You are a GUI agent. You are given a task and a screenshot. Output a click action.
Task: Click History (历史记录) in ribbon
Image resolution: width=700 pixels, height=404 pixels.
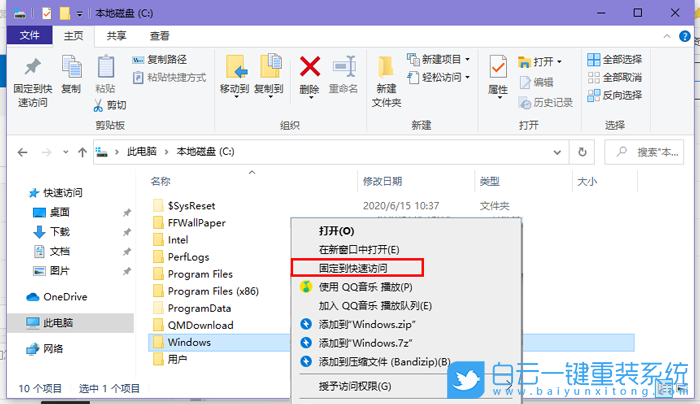pos(546,103)
